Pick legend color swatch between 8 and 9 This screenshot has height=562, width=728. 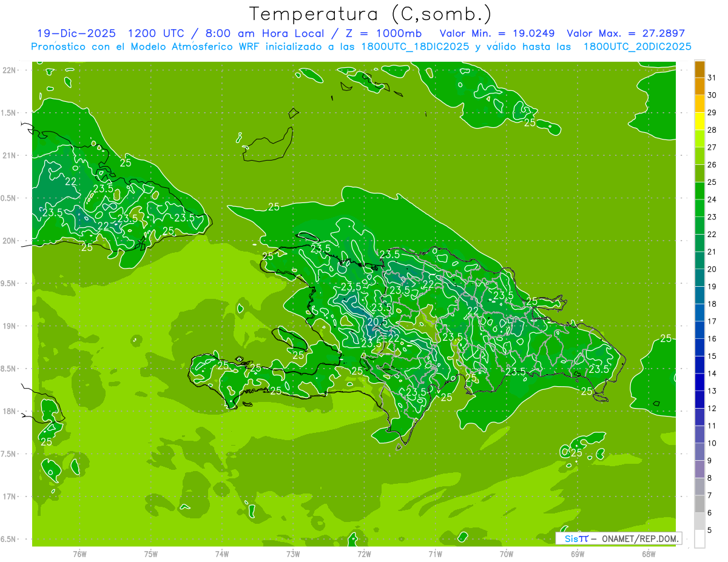[699, 469]
